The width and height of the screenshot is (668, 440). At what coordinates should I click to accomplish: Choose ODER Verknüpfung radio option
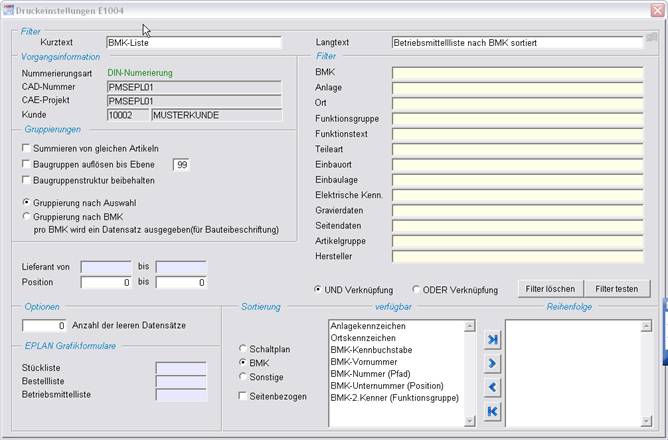(x=417, y=290)
